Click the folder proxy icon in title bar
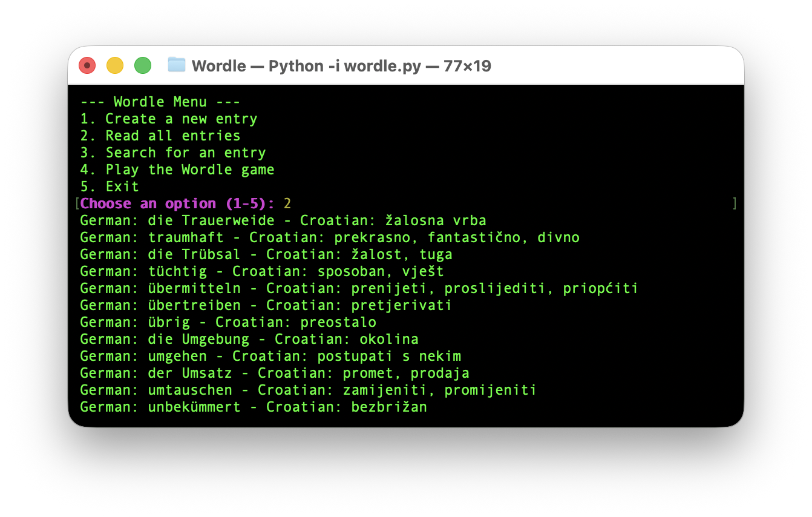 [176, 65]
